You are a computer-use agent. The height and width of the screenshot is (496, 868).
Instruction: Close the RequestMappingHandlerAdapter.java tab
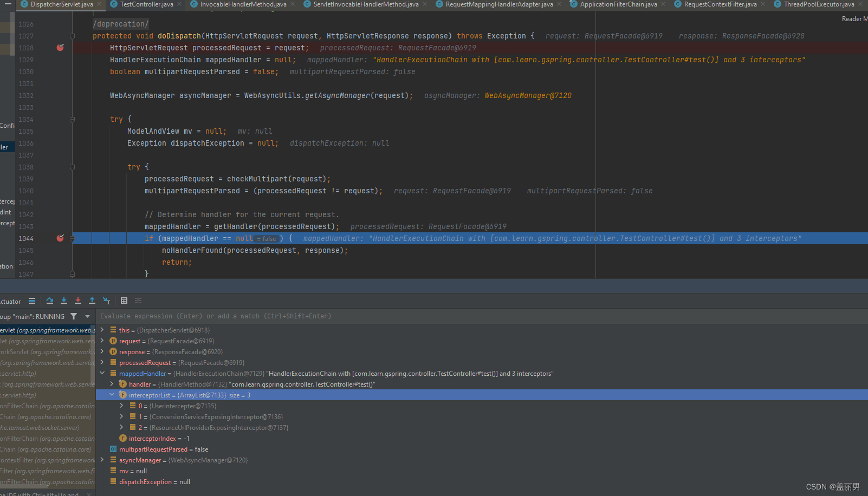click(559, 4)
